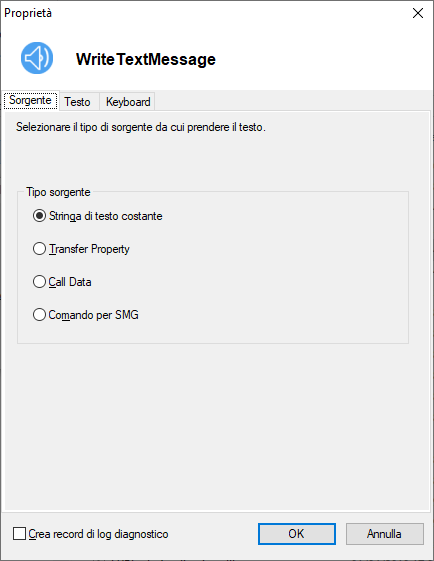Pick the Call Data radio circle

click(x=39, y=282)
